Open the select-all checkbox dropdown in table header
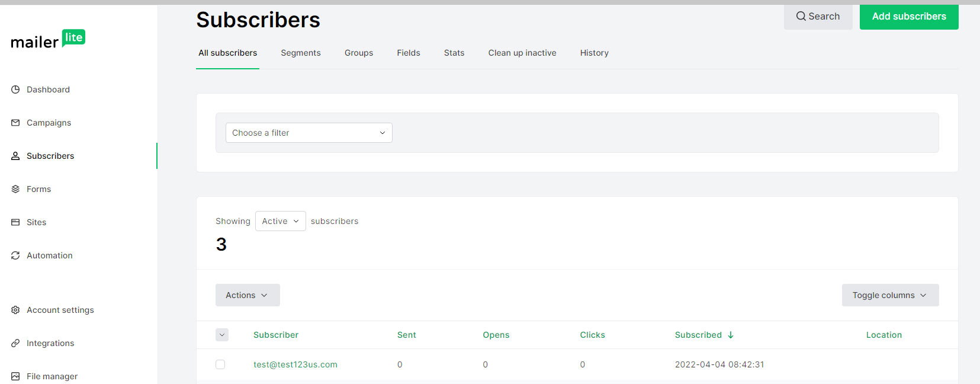This screenshot has height=384, width=980. 222,335
